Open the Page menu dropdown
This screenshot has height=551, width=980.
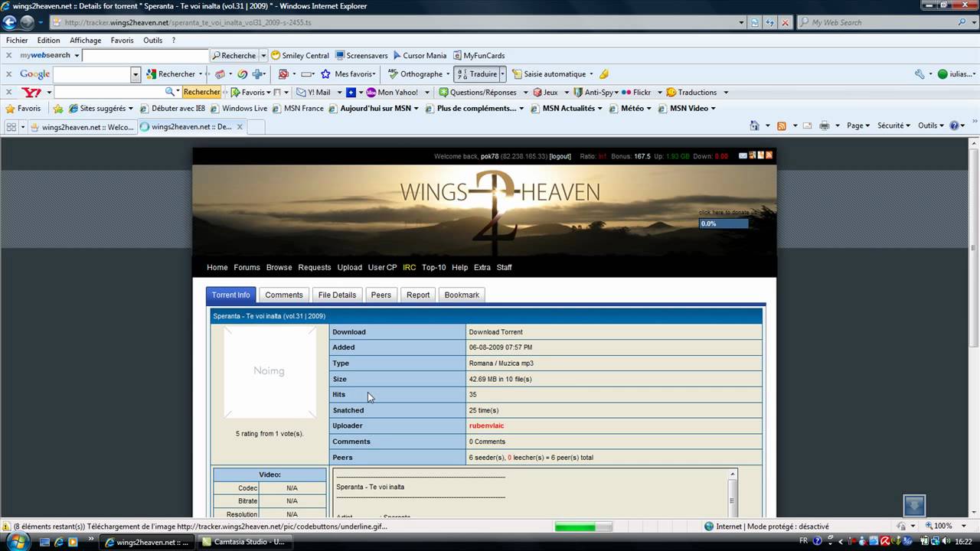point(859,126)
